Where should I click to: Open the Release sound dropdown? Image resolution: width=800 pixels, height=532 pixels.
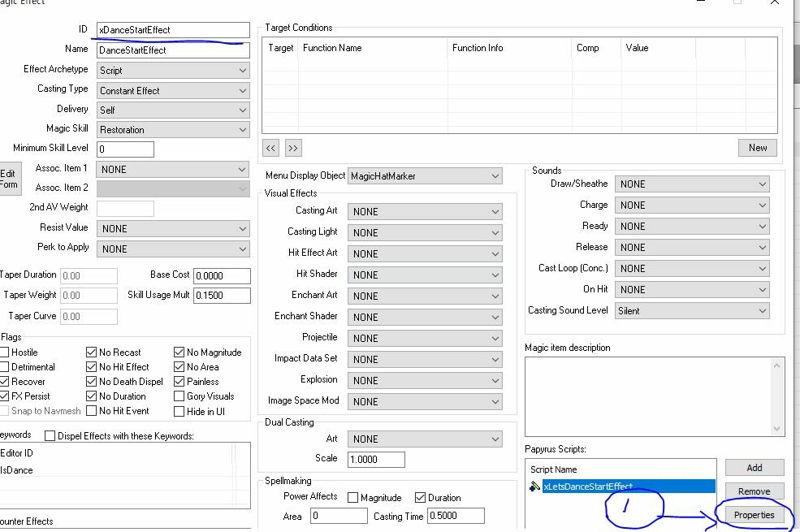[x=692, y=248]
